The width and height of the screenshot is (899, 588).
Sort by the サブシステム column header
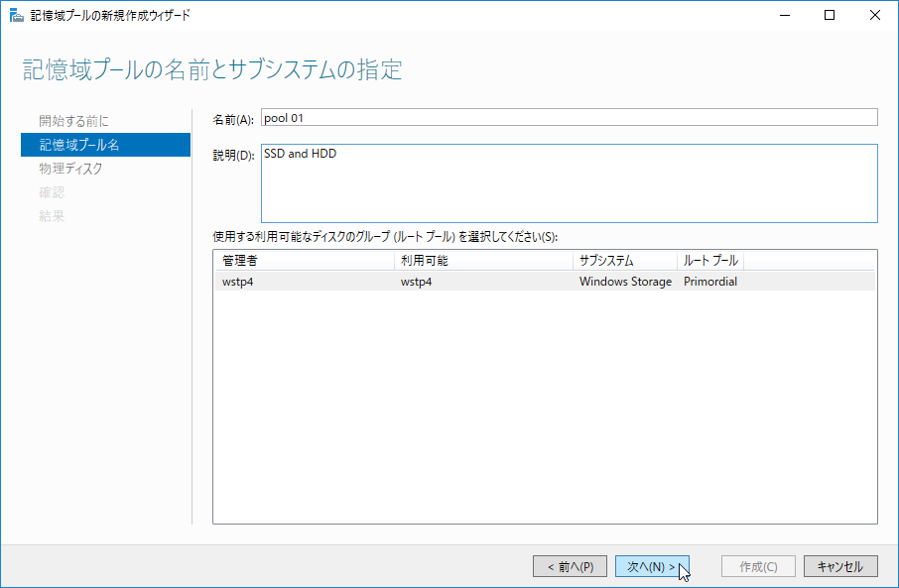[624, 261]
